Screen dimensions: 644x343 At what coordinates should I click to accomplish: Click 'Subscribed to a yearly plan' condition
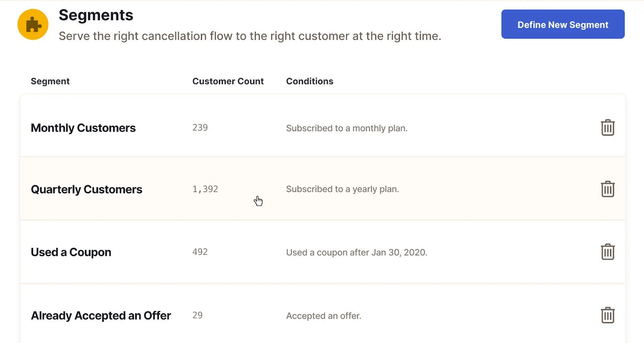pyautogui.click(x=343, y=189)
